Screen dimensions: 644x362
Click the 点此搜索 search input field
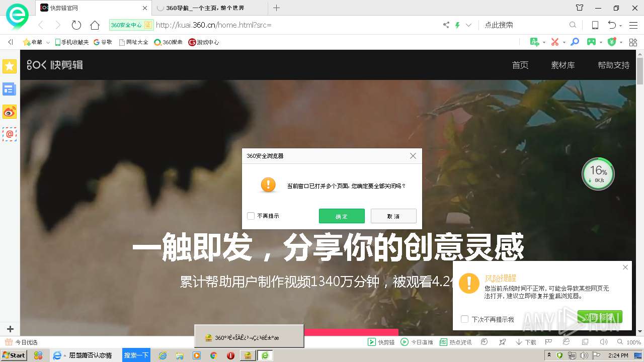[525, 25]
